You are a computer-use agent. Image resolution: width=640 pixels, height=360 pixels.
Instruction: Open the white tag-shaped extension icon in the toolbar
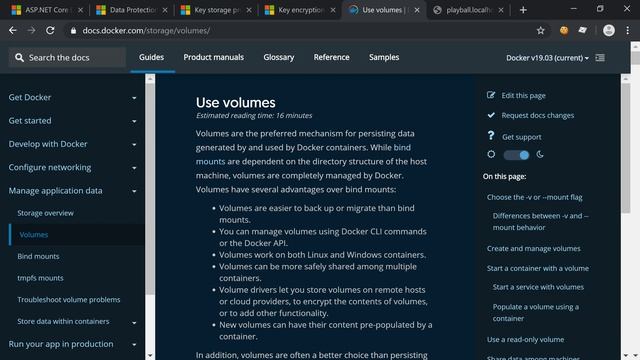pyautogui.click(x=582, y=31)
